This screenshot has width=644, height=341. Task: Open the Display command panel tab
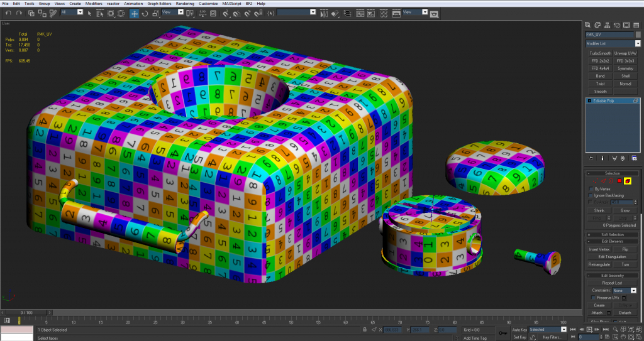tap(627, 24)
